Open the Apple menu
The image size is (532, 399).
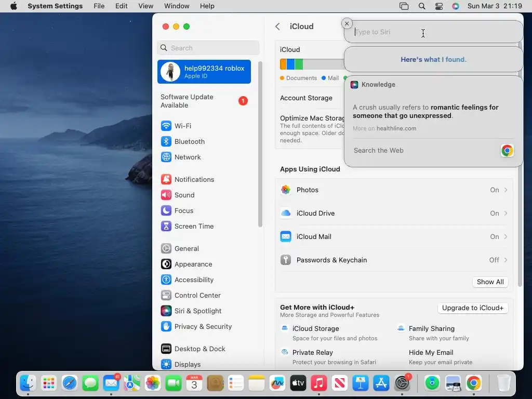tap(14, 6)
